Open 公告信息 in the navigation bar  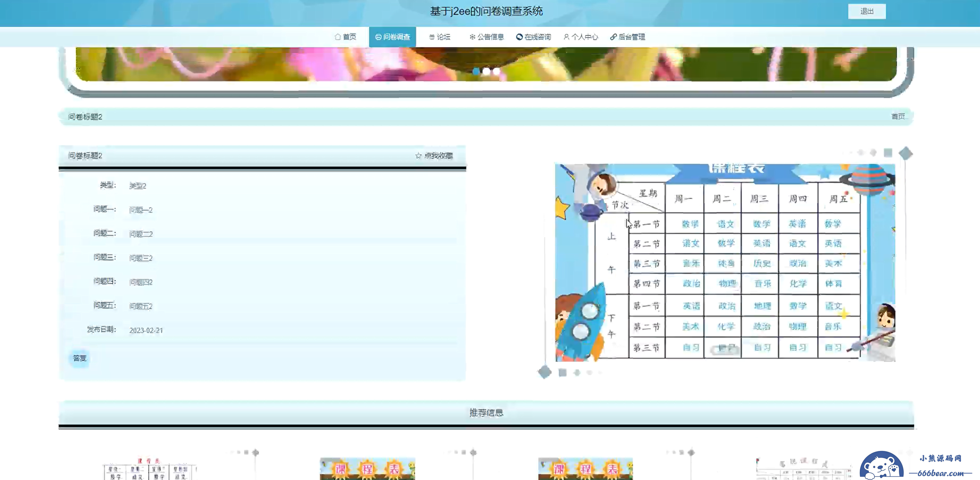tap(486, 37)
